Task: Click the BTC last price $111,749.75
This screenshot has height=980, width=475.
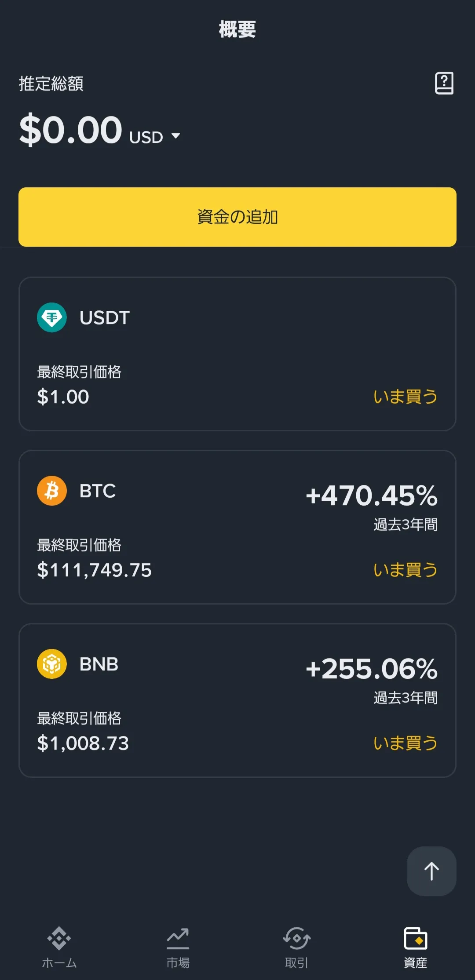Action: [94, 570]
